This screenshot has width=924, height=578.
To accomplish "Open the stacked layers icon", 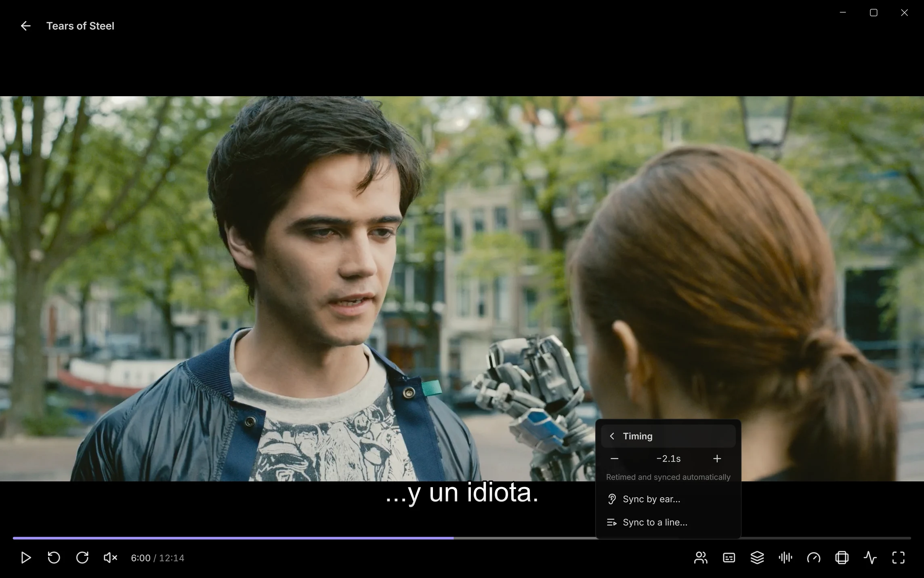I will point(757,558).
